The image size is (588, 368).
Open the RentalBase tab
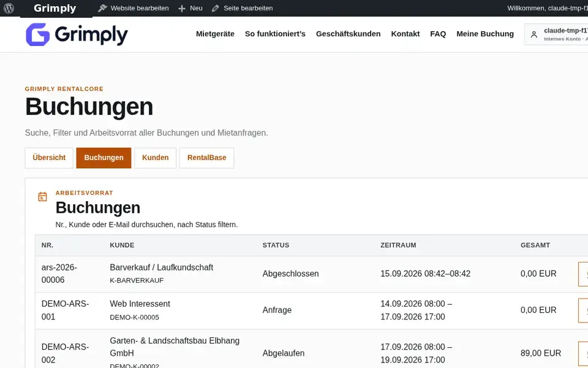pos(206,158)
